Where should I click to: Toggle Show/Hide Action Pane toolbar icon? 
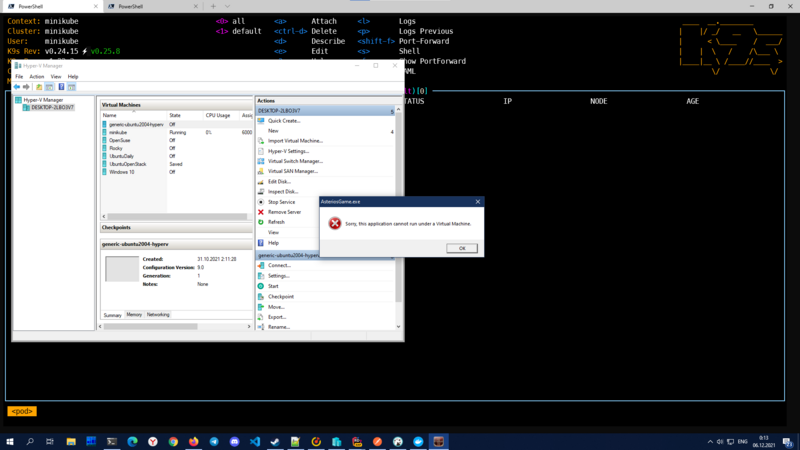[x=71, y=87]
